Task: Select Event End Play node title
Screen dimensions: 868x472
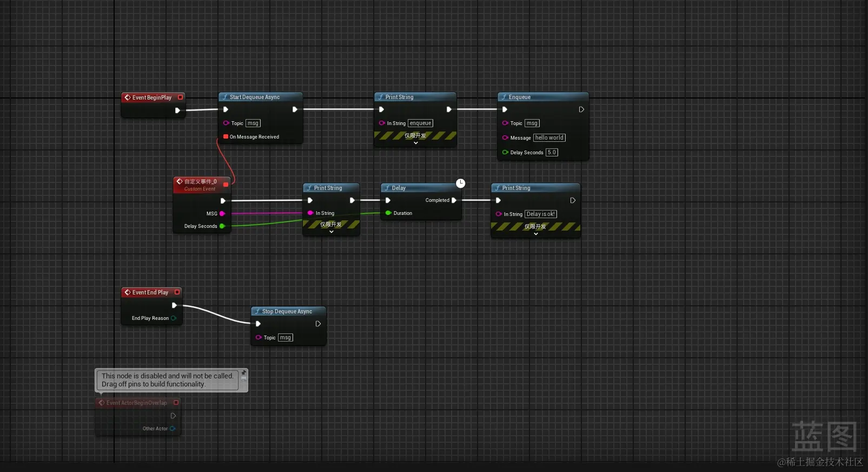Action: [x=150, y=292]
